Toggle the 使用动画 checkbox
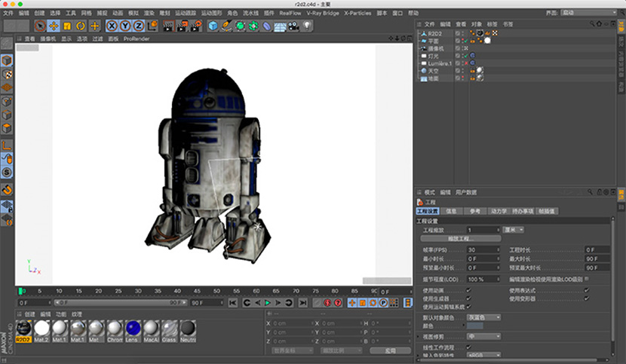The width and height of the screenshot is (626, 364). click(x=468, y=290)
